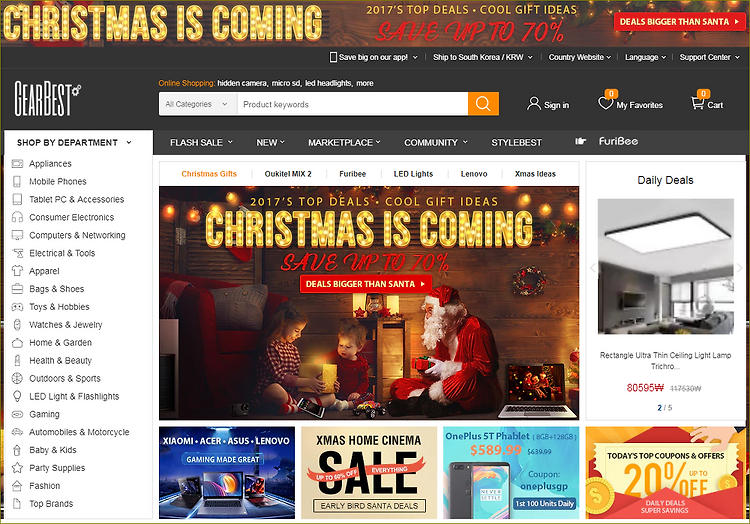Click the Health & Beauty icon
Image resolution: width=750 pixels, height=524 pixels.
pos(17,360)
